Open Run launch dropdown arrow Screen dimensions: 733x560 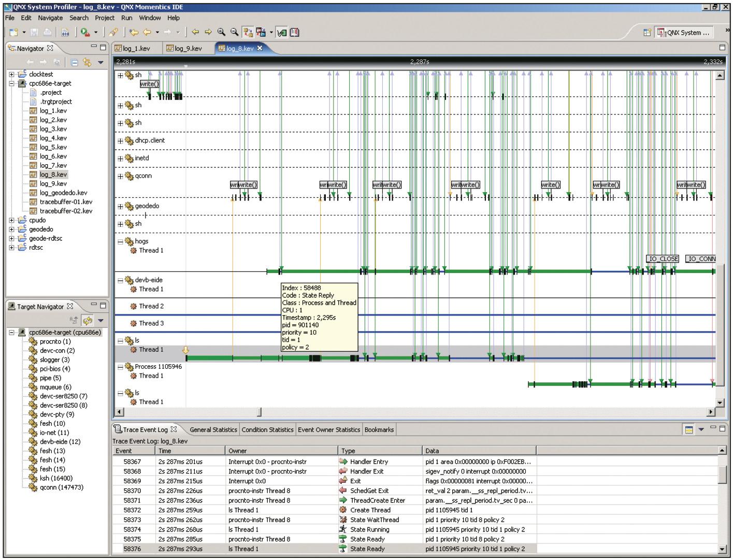96,33
